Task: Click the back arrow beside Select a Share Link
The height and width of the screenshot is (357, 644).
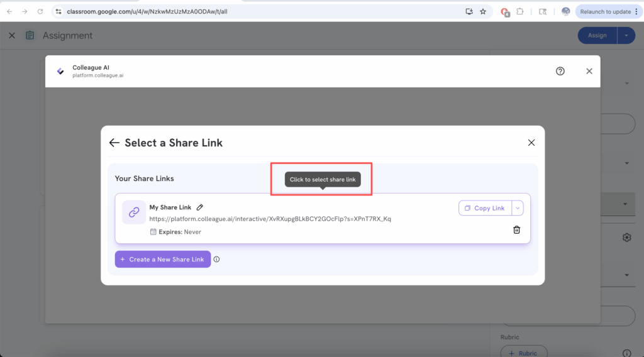Action: pos(114,143)
